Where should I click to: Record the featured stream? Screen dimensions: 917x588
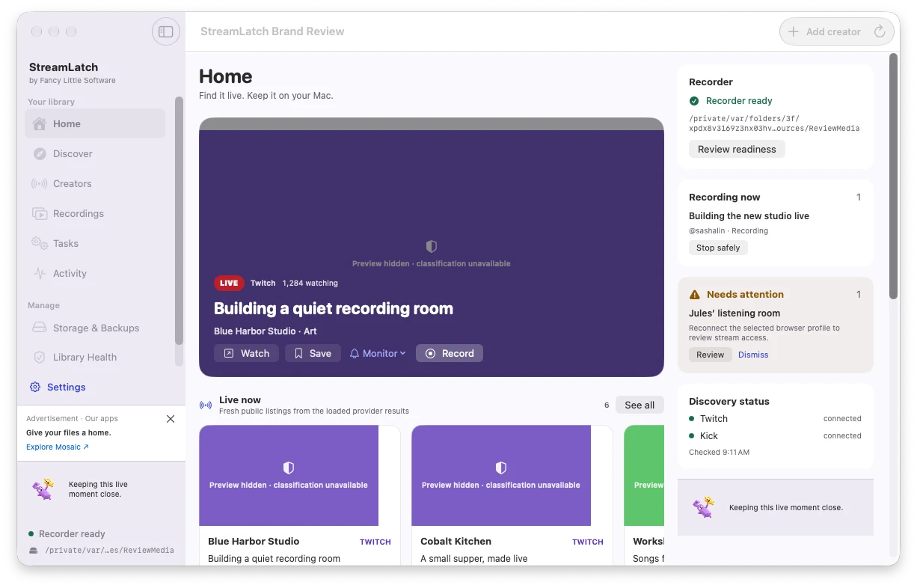tap(450, 353)
